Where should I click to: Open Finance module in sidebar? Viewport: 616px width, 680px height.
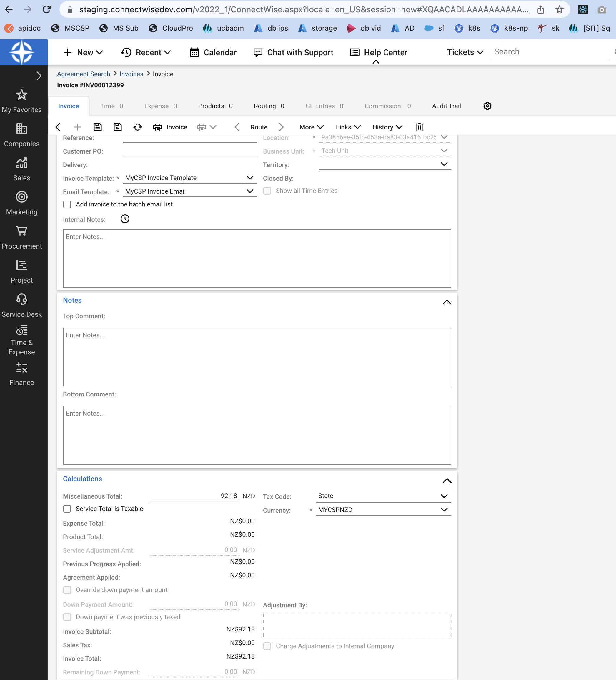[21, 374]
